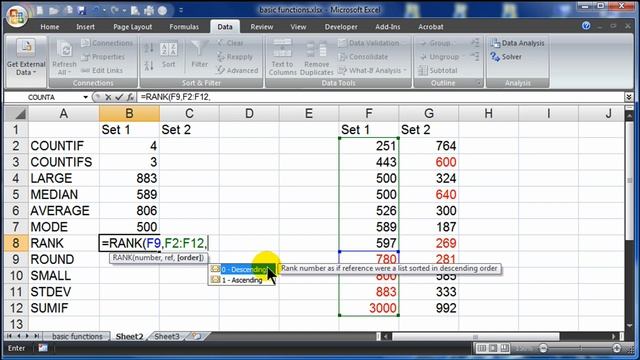The height and width of the screenshot is (360, 640).
Task: Sort A to Z ascending icon
Action: click(149, 48)
